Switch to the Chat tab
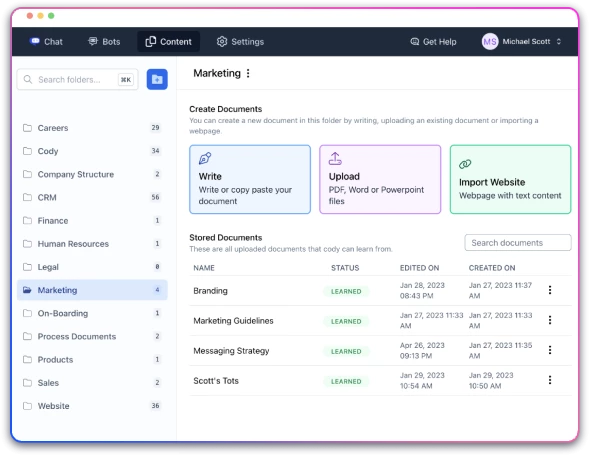The height and width of the screenshot is (456, 590). pos(46,41)
